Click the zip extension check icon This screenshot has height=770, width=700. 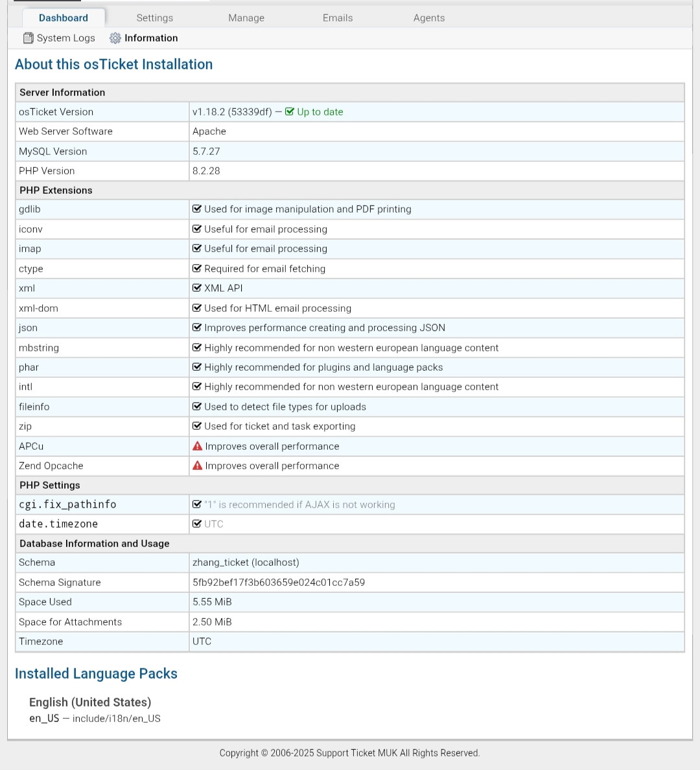click(x=197, y=426)
